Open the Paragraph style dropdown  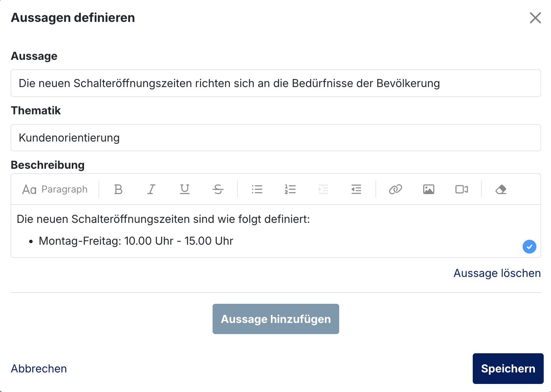55,189
